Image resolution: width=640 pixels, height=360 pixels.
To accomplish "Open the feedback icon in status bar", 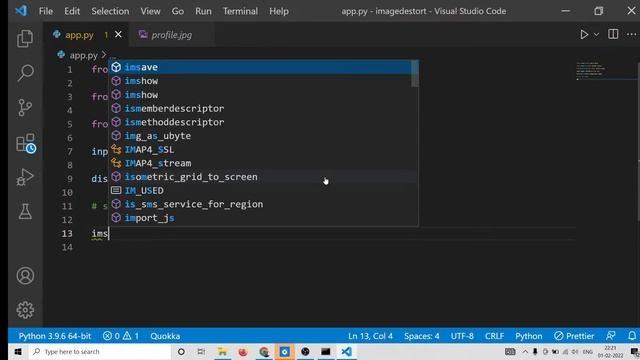I will (x=611, y=336).
